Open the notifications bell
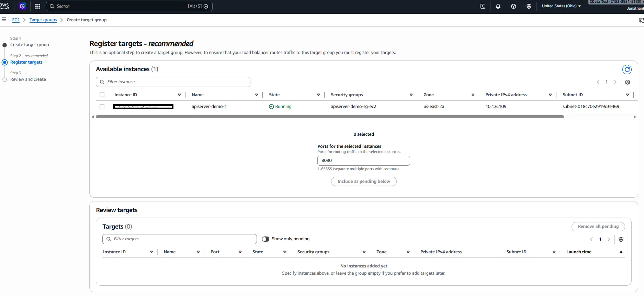The image size is (644, 297). [498, 6]
